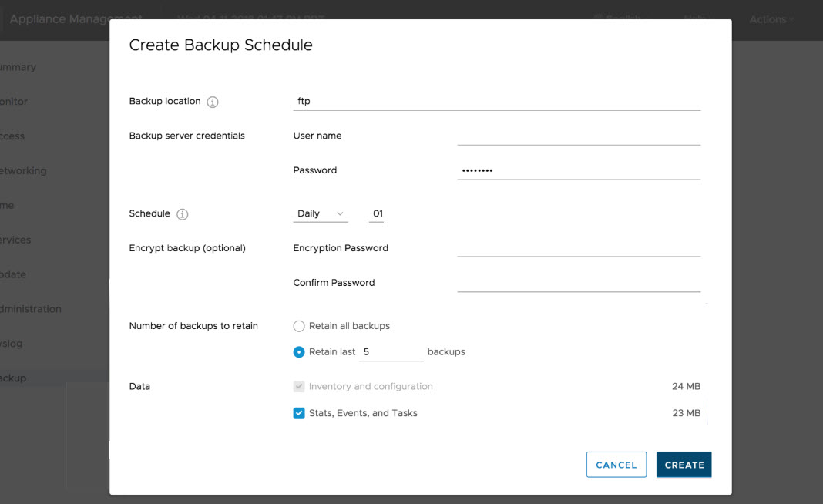
Task: Click the Backup location info icon
Action: click(x=213, y=102)
